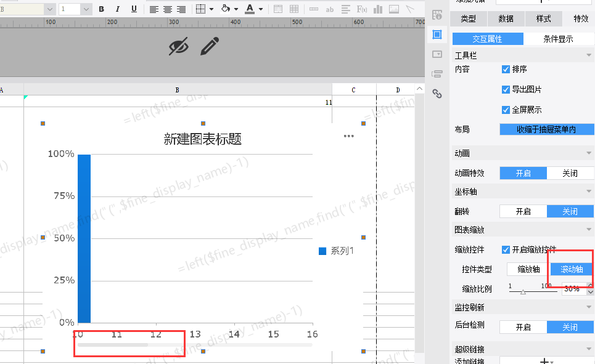Image resolution: width=595 pixels, height=364 pixels.
Task: Uncheck 开启缩放控件 checkbox
Action: [x=506, y=249]
